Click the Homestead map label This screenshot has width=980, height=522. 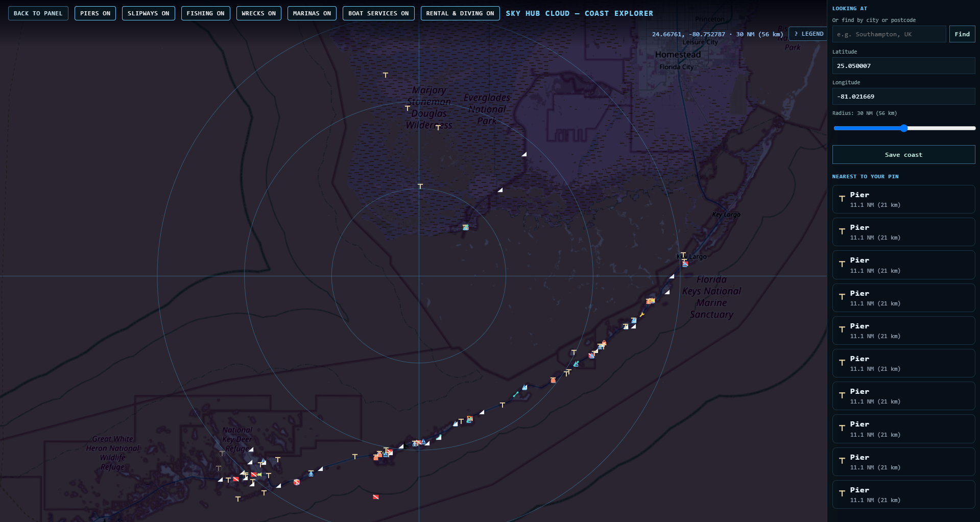[x=678, y=55]
